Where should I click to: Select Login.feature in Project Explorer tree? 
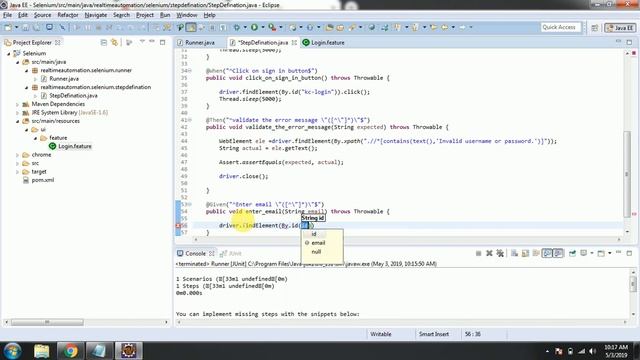pyautogui.click(x=75, y=147)
